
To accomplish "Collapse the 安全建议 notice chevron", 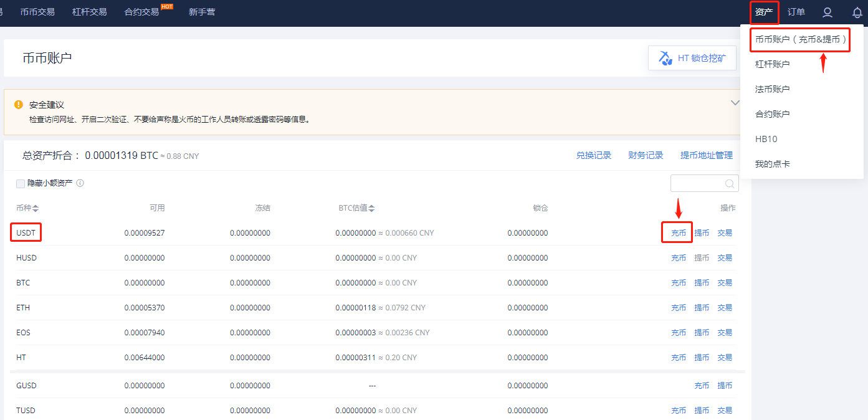I will (x=735, y=103).
